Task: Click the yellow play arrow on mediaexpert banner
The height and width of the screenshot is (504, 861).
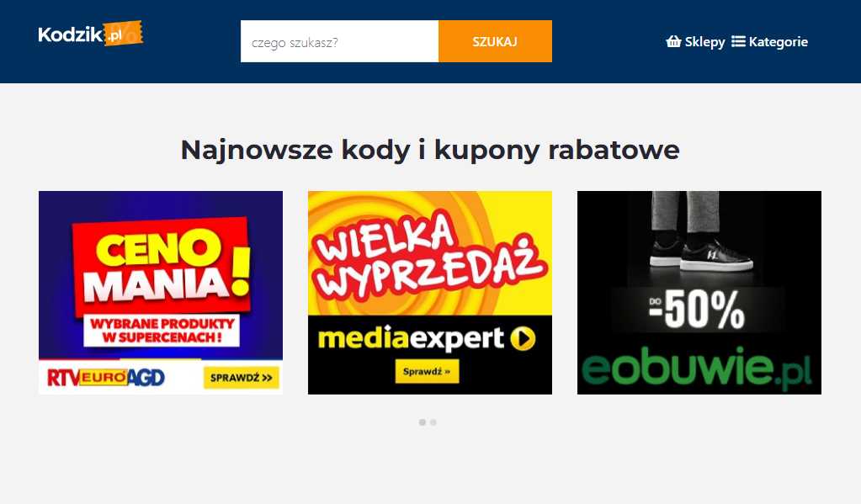Action: [x=522, y=339]
